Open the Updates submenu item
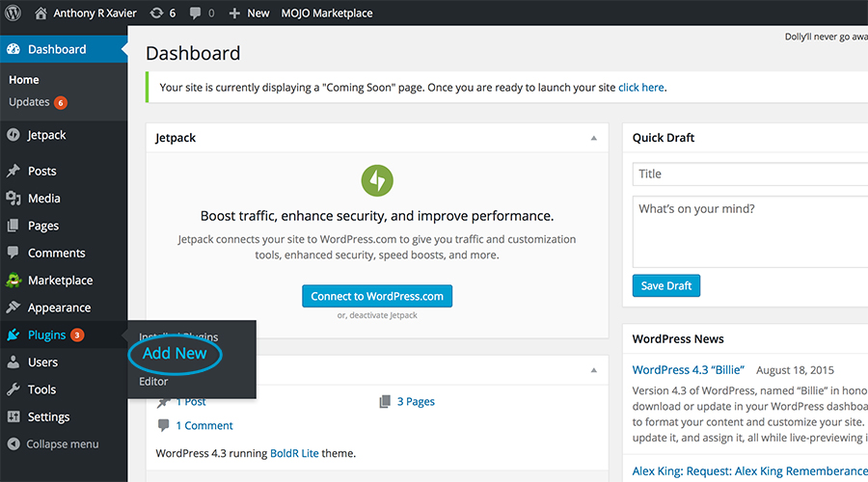This screenshot has height=482, width=868. click(29, 102)
